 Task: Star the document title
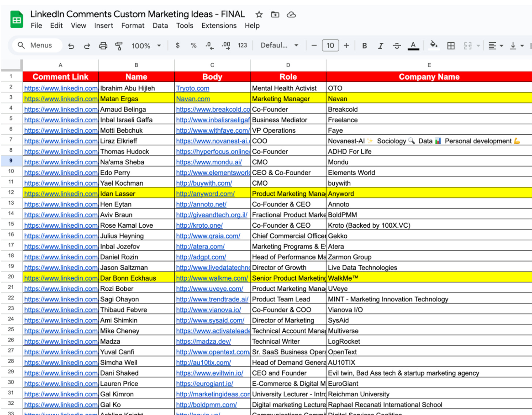click(259, 15)
